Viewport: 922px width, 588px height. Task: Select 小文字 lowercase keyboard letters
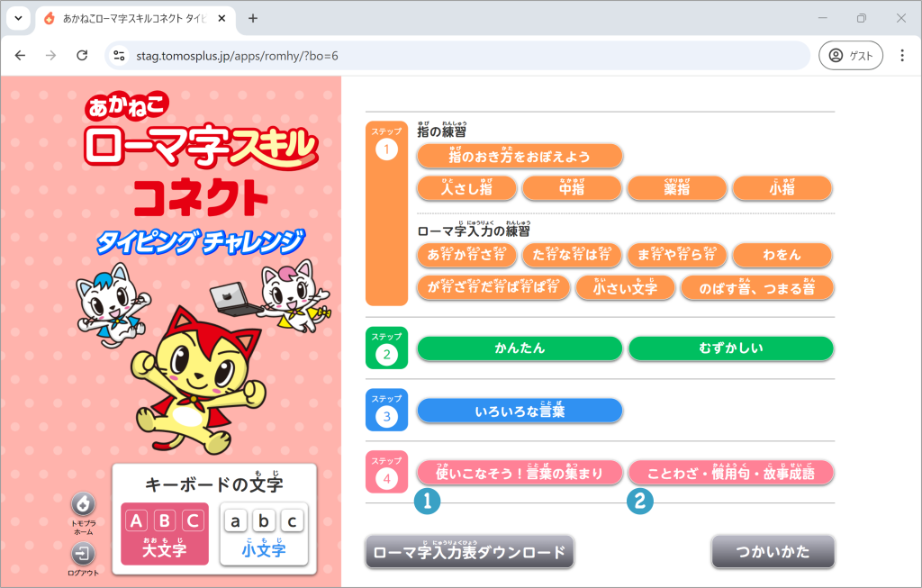point(264,533)
